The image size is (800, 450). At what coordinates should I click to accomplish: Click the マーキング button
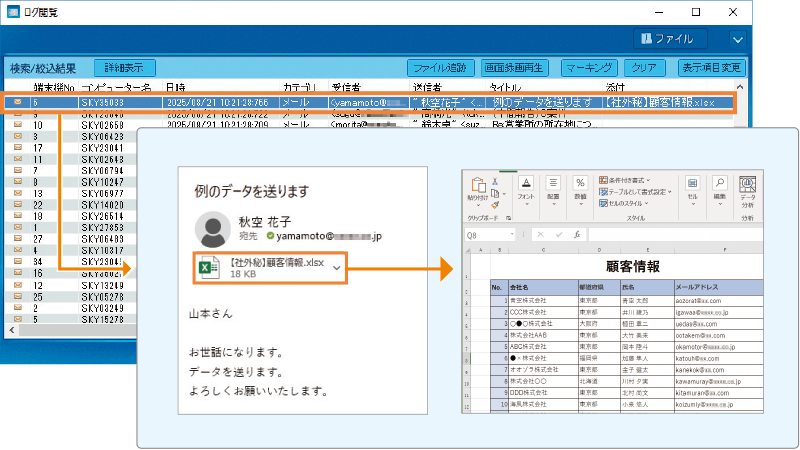(589, 68)
